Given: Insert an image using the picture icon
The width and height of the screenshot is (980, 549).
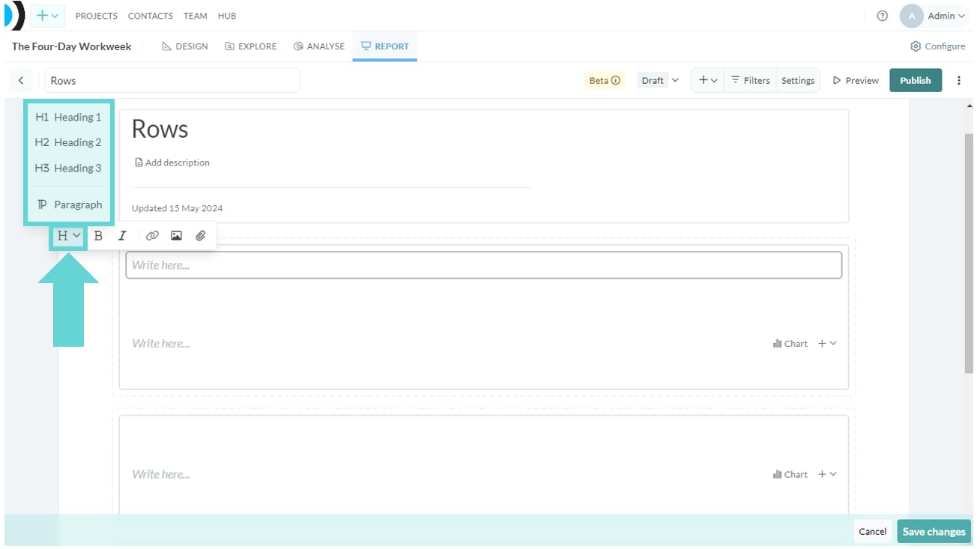Looking at the screenshot, I should pyautogui.click(x=176, y=235).
